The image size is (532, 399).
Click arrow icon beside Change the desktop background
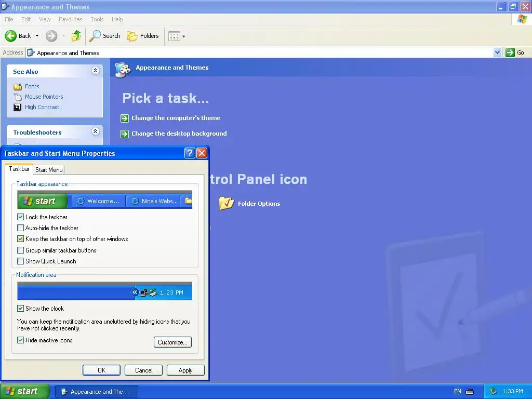tap(125, 134)
